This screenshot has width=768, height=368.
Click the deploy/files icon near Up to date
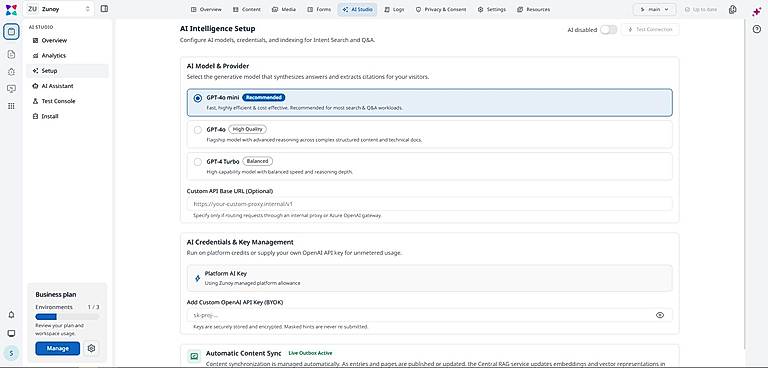tap(733, 9)
